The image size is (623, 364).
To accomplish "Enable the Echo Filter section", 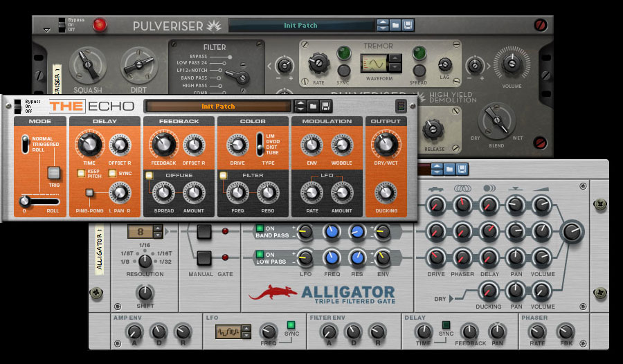I will tap(224, 175).
